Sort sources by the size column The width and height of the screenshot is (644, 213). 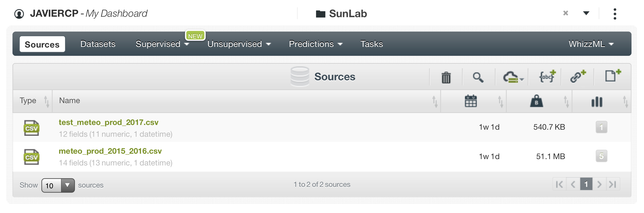[x=536, y=101]
